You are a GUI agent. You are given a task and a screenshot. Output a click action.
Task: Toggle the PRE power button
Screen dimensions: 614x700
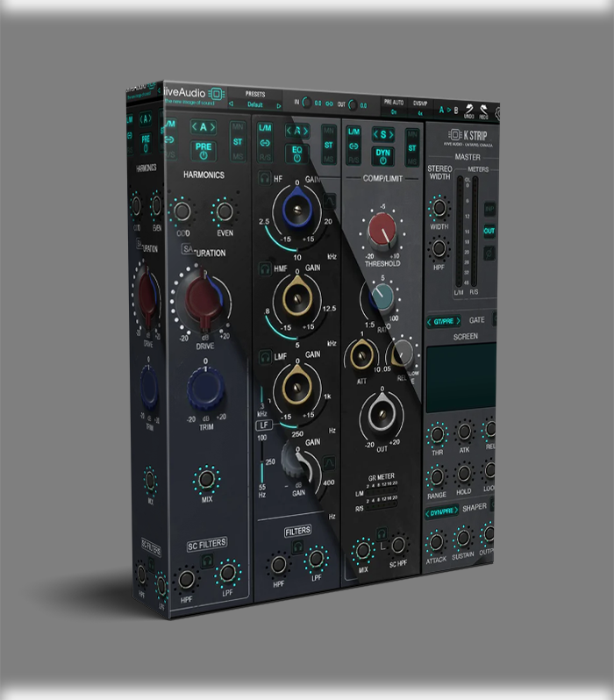(203, 151)
